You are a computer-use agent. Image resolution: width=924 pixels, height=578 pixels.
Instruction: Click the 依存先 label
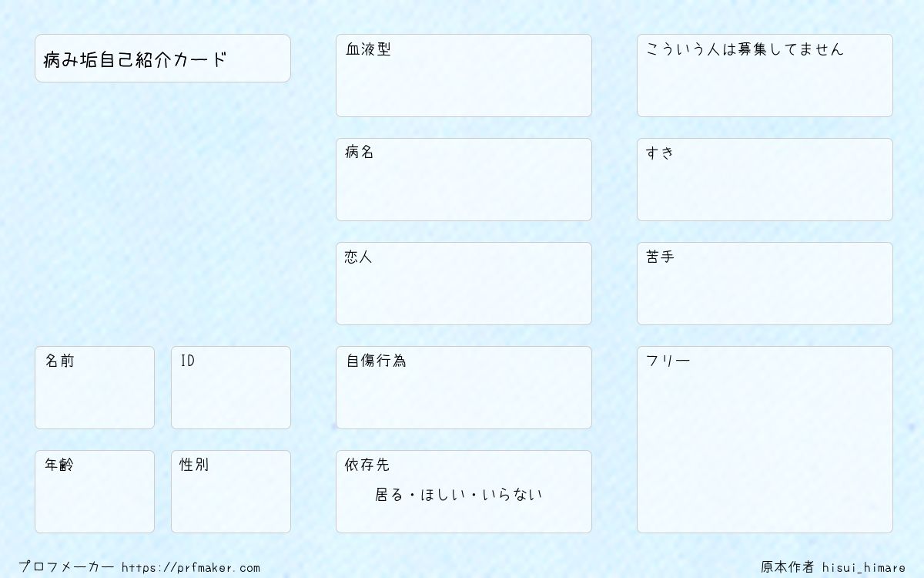pyautogui.click(x=367, y=465)
